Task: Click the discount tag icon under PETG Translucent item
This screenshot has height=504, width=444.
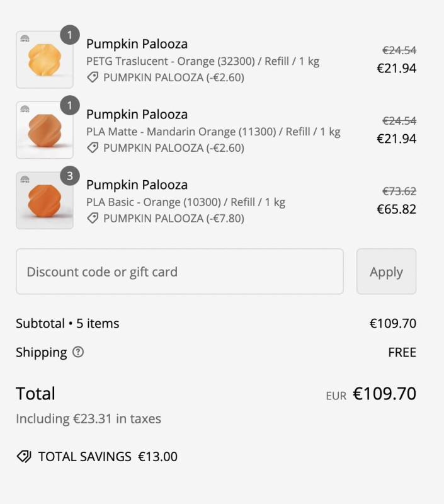Action: [x=93, y=77]
